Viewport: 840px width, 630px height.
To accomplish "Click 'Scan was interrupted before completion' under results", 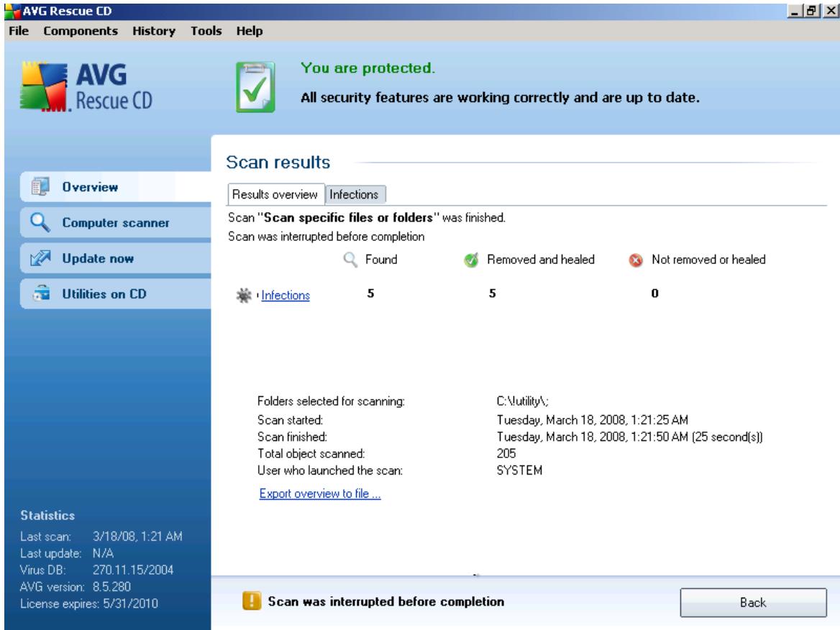I will tap(327, 236).
